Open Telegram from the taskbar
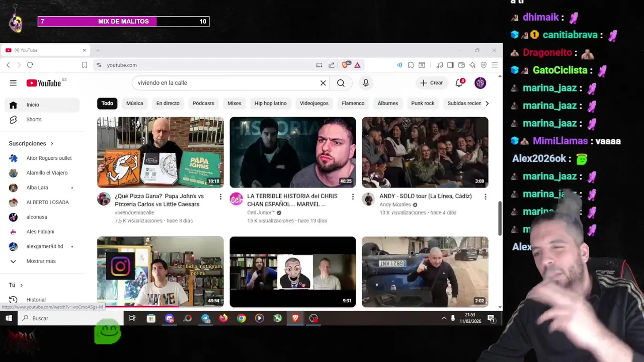644x362 pixels. pyautogui.click(x=205, y=318)
